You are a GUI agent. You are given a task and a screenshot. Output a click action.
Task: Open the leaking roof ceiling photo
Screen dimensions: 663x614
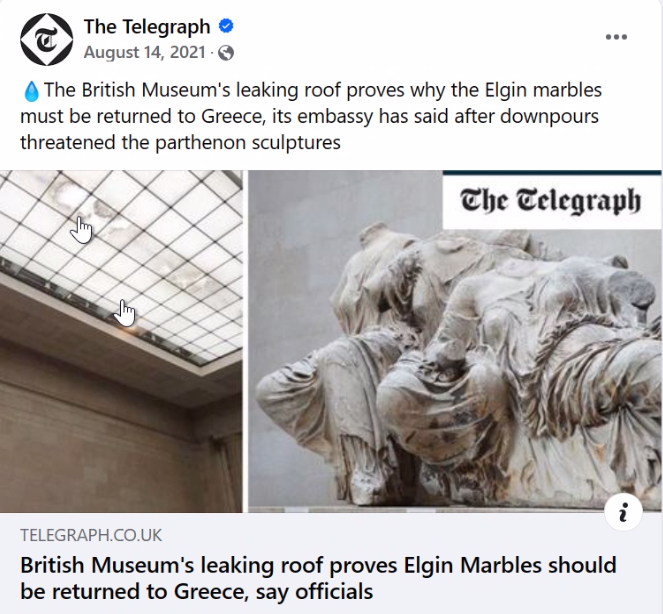pyautogui.click(x=121, y=341)
